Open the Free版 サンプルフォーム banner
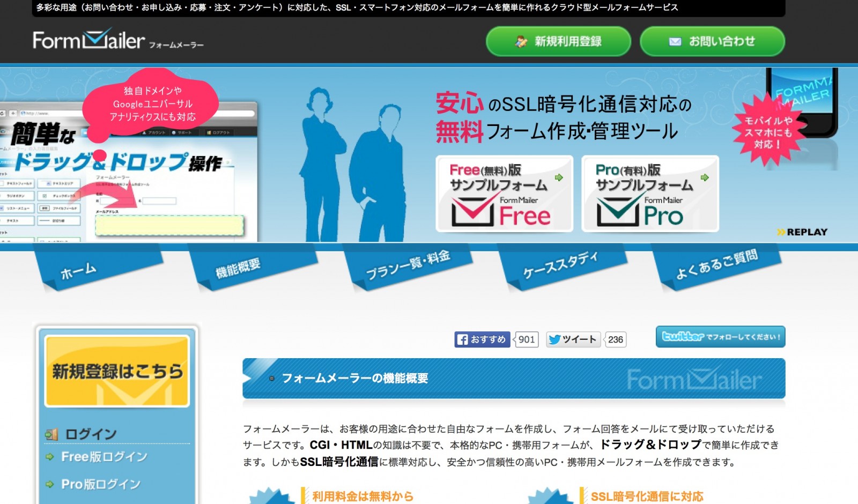Viewport: 858px width, 504px height. coord(505,194)
